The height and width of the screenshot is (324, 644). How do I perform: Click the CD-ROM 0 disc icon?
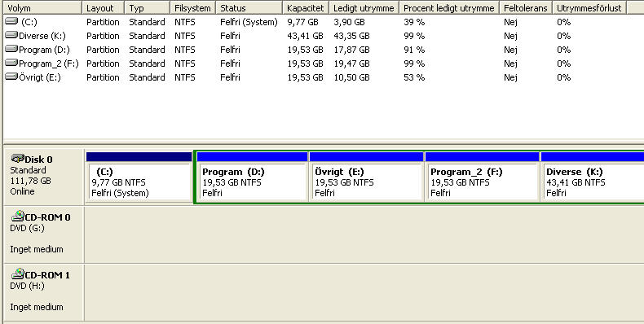pos(17,217)
